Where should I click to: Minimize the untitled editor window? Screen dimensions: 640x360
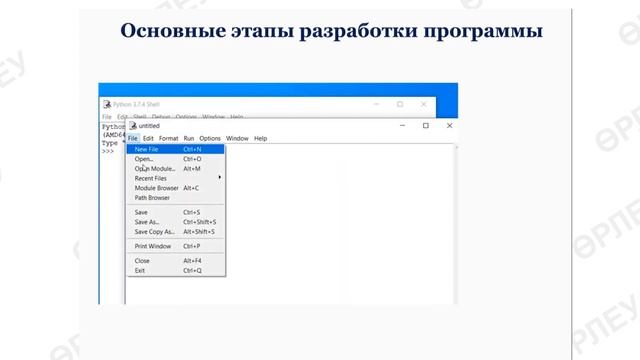click(402, 125)
